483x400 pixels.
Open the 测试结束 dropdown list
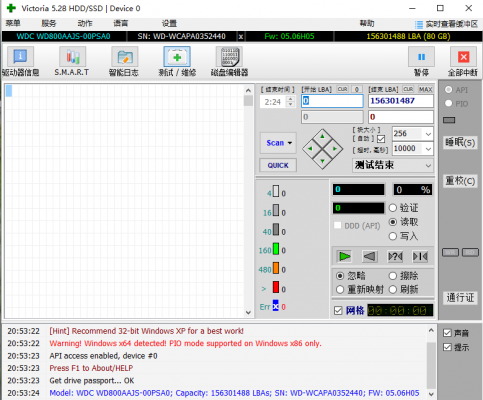coord(392,165)
